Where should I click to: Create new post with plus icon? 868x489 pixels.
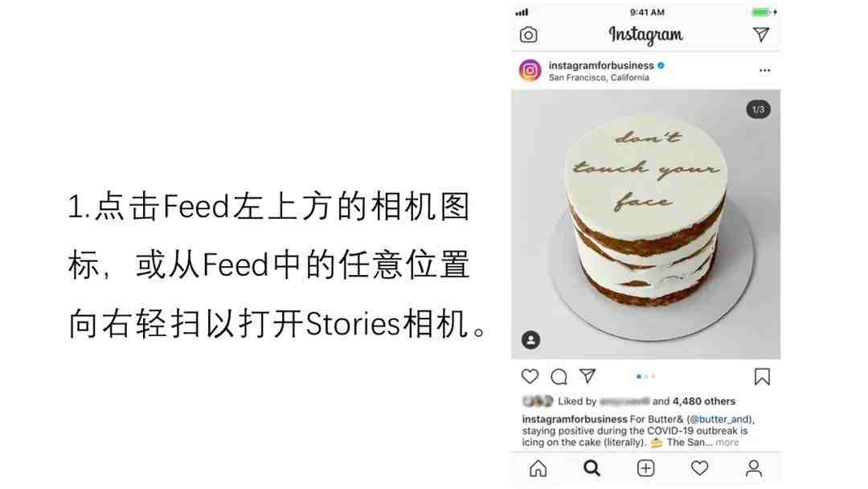pos(645,469)
